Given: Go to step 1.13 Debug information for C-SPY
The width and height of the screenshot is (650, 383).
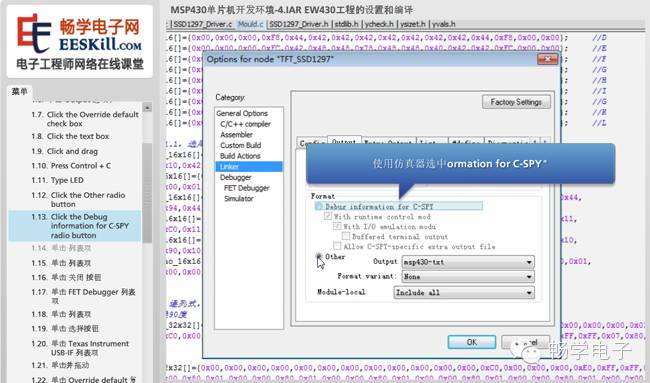Looking at the screenshot, I should pyautogui.click(x=75, y=226).
